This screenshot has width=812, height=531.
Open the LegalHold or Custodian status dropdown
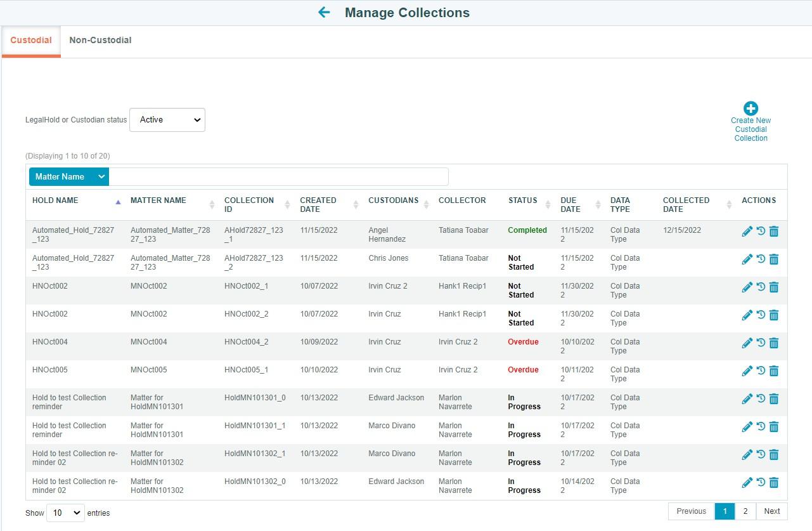click(x=167, y=120)
